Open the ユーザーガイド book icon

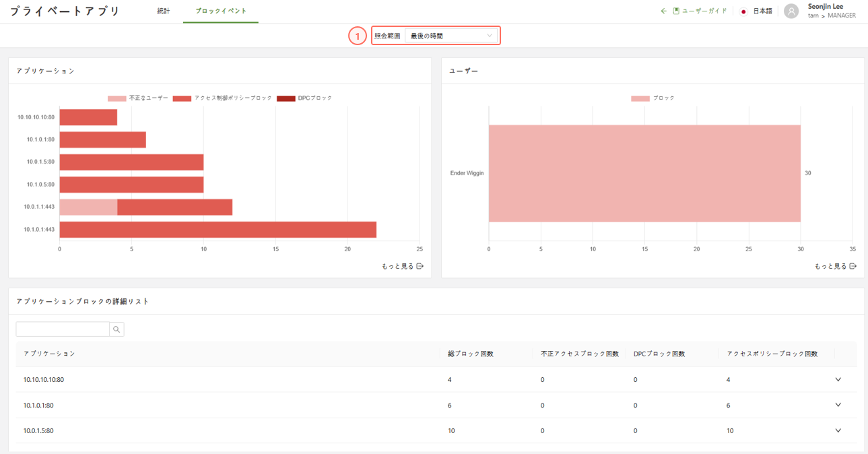tap(676, 11)
